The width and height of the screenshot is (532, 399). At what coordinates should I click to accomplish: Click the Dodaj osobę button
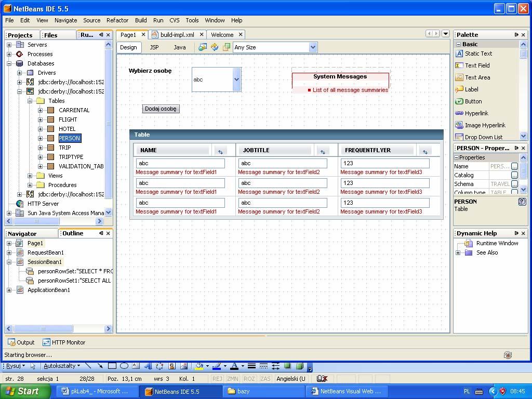[161, 109]
